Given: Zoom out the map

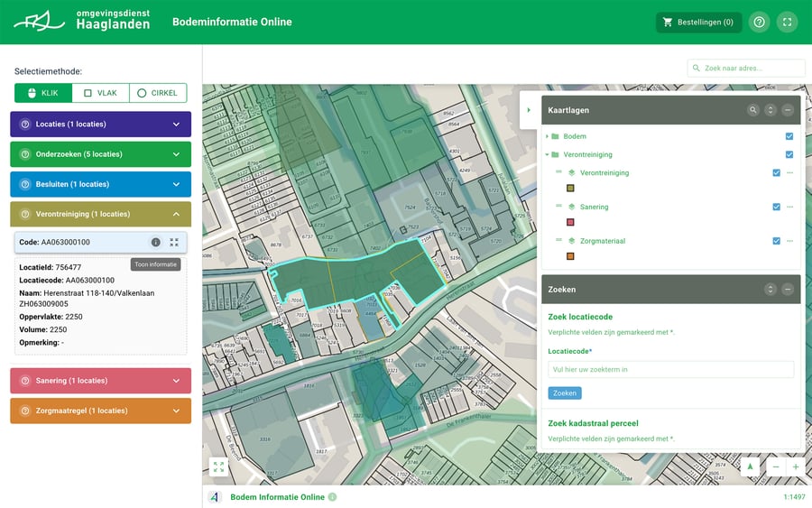Looking at the screenshot, I should point(776,466).
